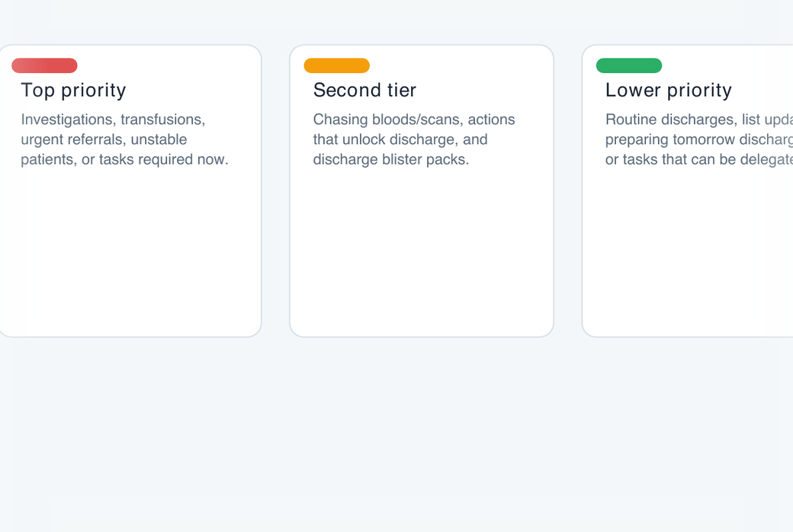Image resolution: width=793 pixels, height=532 pixels.
Task: Select the 'Top priority' heading
Action: pyautogui.click(x=73, y=91)
